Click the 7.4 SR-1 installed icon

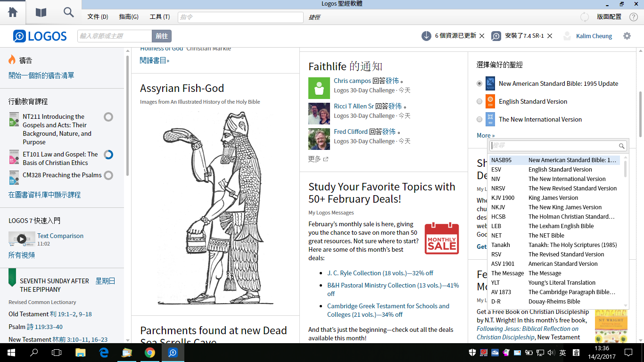click(x=496, y=36)
